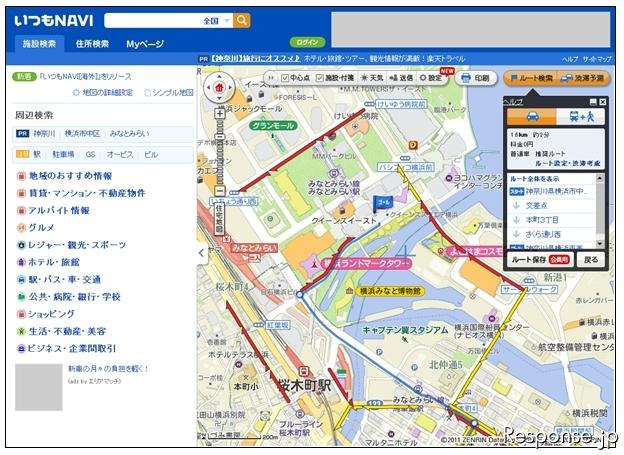Open the ヘルプ link in header bar
624x455 pixels.
tap(570, 59)
